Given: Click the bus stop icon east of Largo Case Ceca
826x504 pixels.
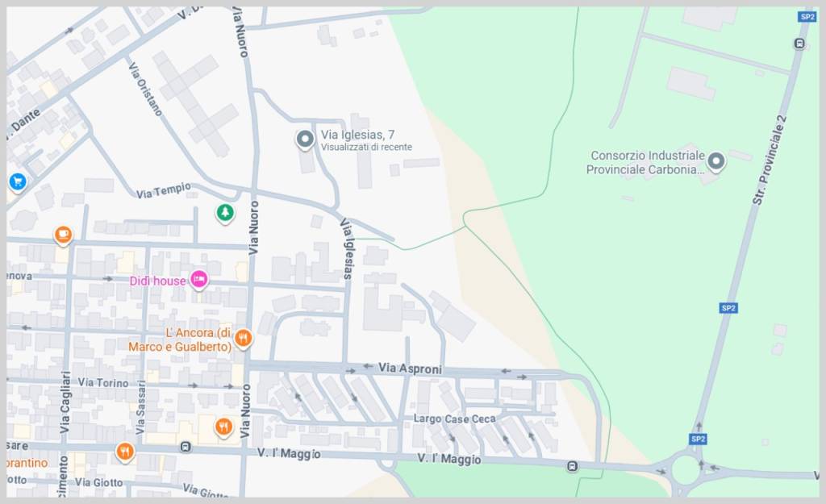Looking at the screenshot, I should [x=572, y=466].
